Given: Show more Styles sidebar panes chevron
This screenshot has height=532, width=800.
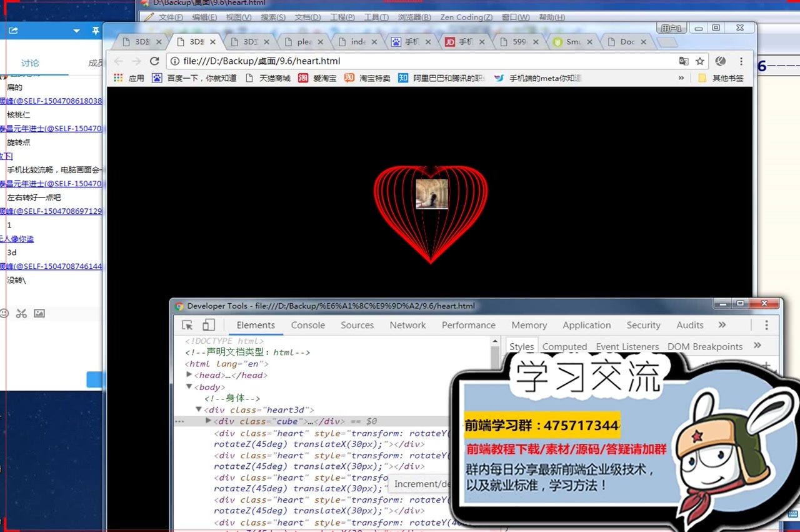Looking at the screenshot, I should point(757,346).
